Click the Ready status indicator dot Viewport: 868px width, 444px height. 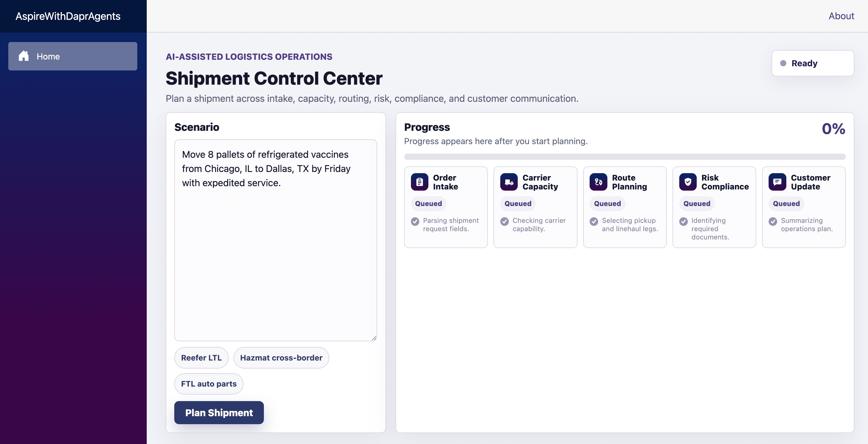coord(783,63)
